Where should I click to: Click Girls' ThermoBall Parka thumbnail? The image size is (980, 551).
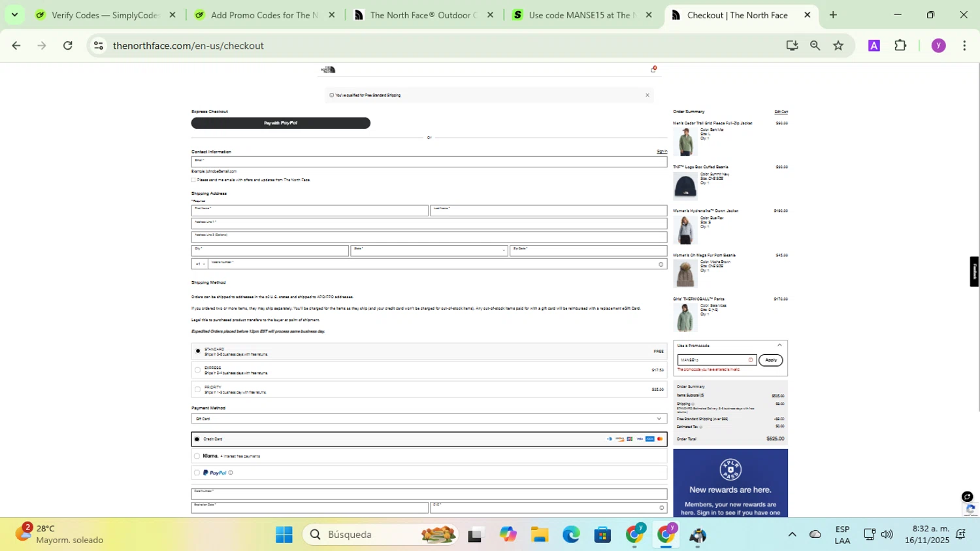pyautogui.click(x=685, y=318)
